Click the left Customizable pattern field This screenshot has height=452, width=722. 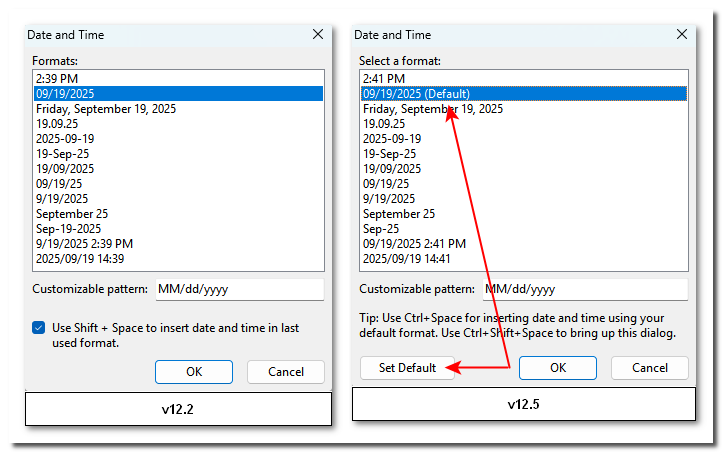[x=238, y=289]
